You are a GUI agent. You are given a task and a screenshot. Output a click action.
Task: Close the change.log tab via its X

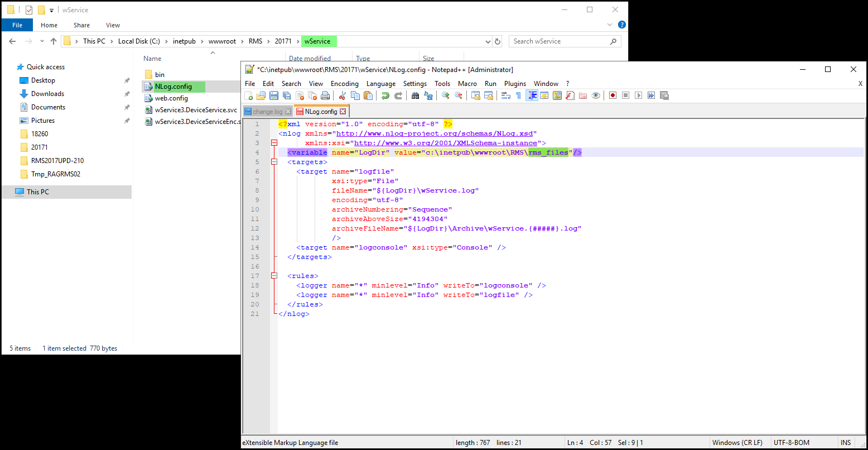(288, 112)
